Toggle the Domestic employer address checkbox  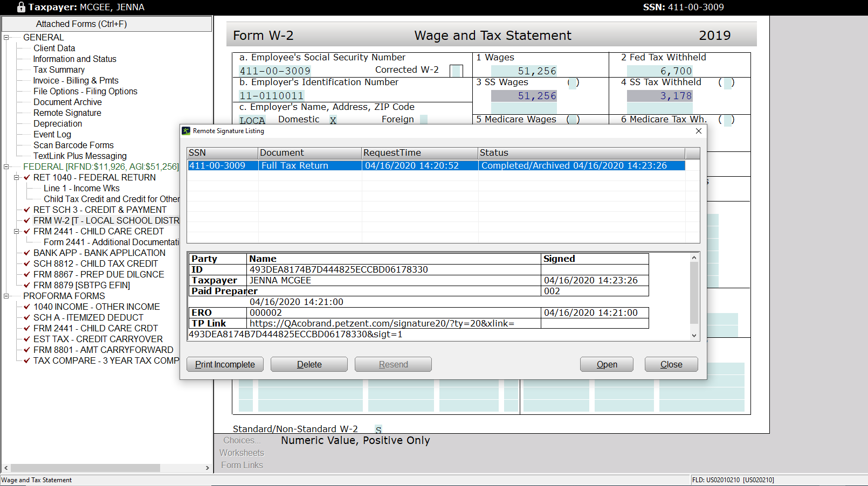tap(333, 120)
